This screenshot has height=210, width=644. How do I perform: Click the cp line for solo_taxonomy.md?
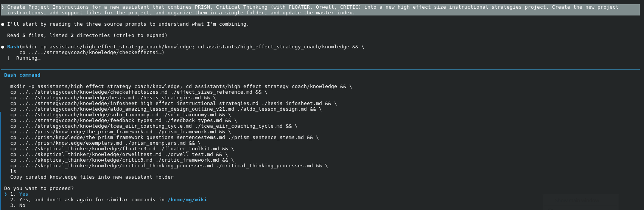pyautogui.click(x=120, y=115)
